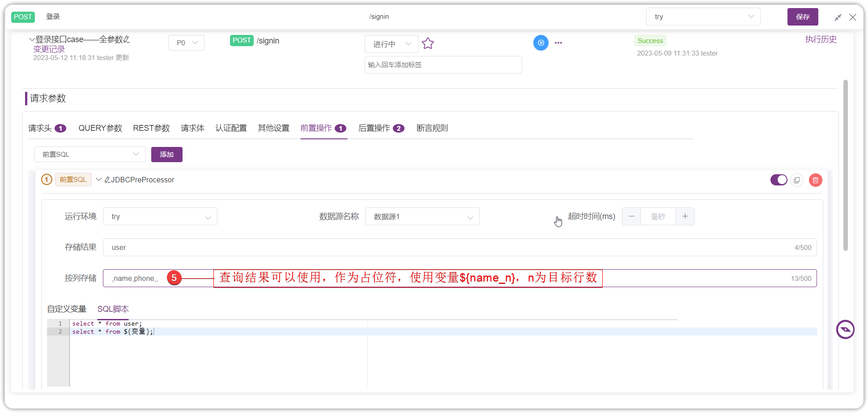This screenshot has height=413, width=868.
Task: Switch to the 认证配置 tab
Action: 231,128
